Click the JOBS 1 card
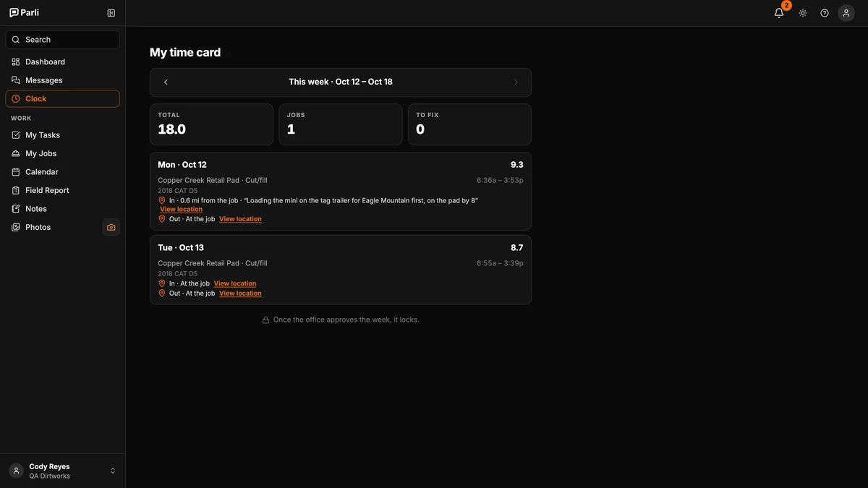Image resolution: width=868 pixels, height=488 pixels. tap(341, 124)
